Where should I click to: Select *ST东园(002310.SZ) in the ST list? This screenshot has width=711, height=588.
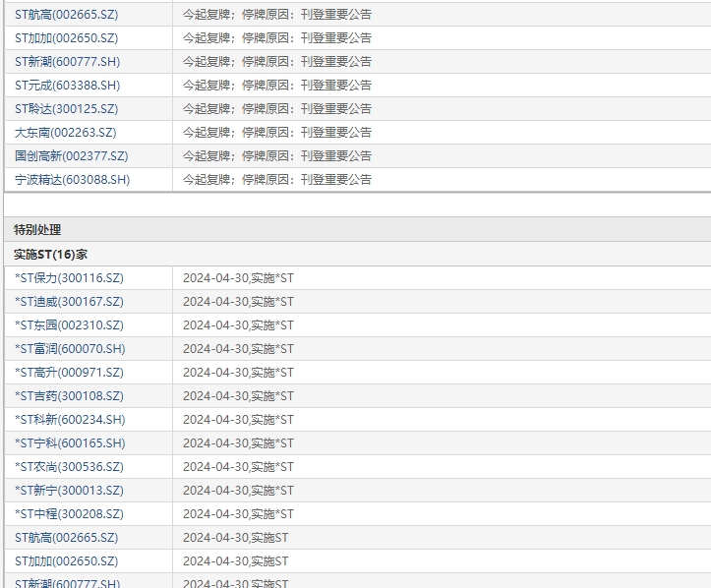(x=69, y=325)
